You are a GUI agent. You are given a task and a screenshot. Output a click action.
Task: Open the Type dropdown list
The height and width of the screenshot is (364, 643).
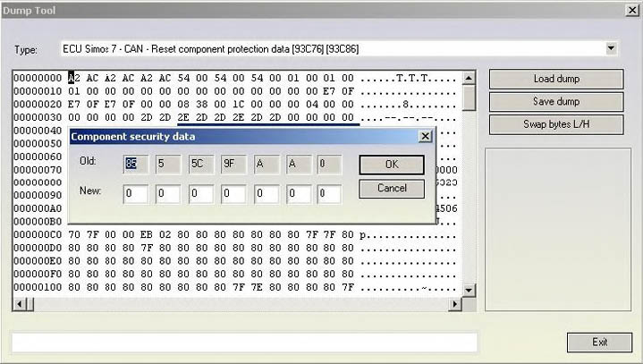click(x=612, y=47)
